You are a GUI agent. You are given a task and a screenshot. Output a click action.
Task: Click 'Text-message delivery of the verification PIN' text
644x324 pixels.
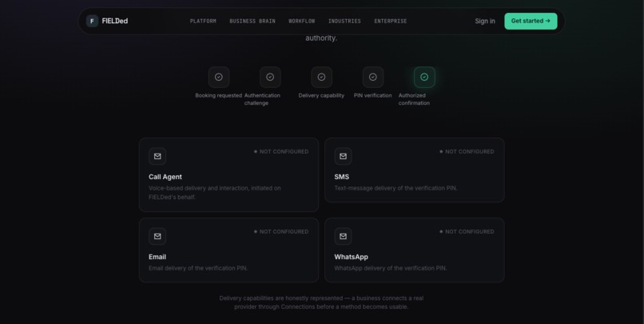tap(396, 188)
